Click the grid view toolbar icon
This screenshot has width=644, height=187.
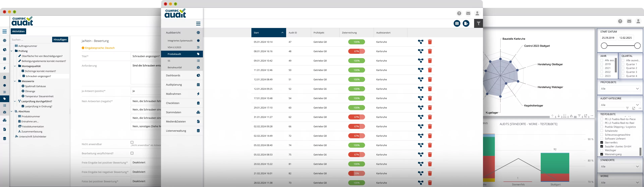[x=457, y=23]
